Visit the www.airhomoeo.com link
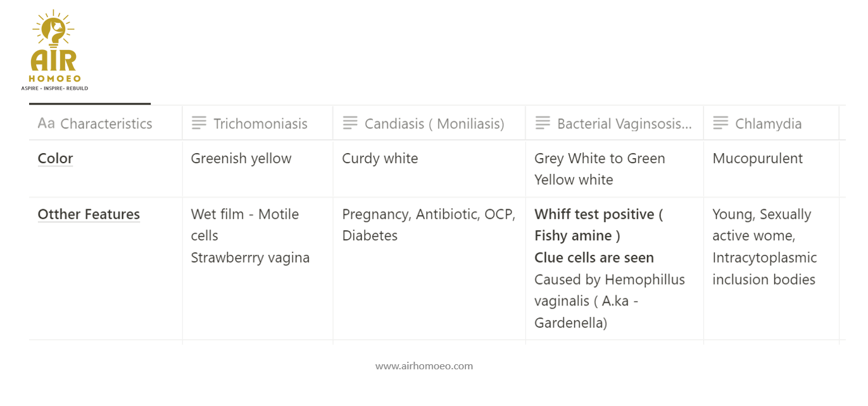Viewport: 868px width, 406px height. (424, 366)
